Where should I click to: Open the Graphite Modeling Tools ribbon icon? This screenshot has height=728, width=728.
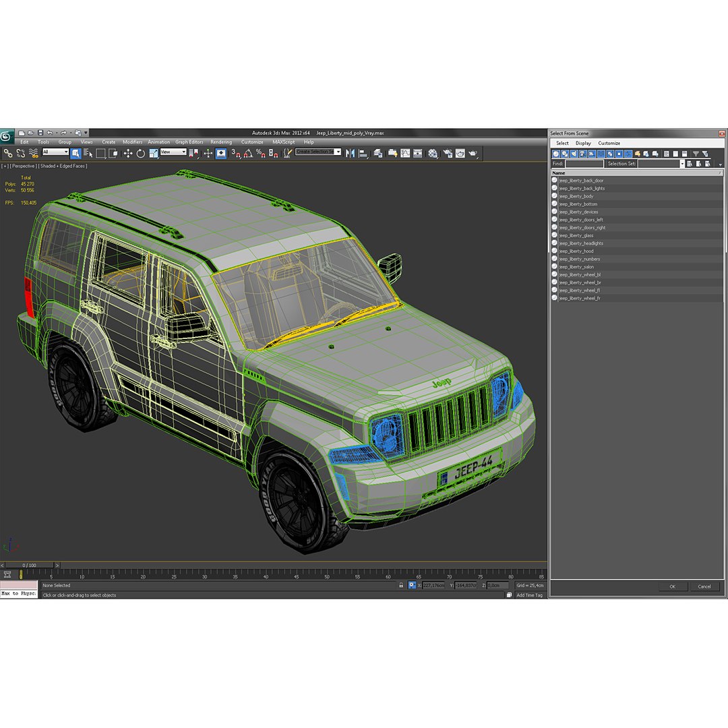(x=393, y=153)
